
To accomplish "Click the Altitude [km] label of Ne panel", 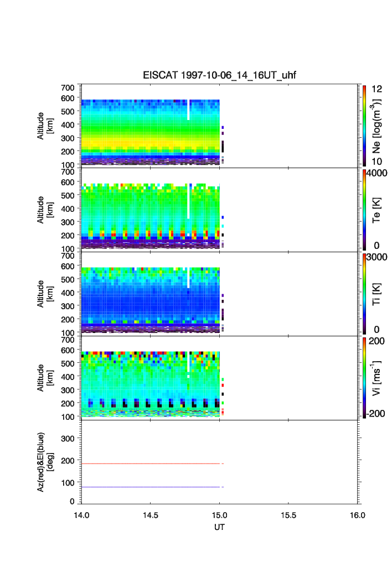I will coord(45,126).
